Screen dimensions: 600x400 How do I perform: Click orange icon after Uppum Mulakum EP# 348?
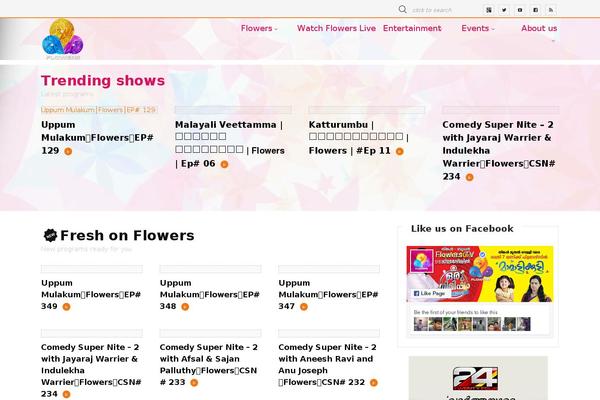pyautogui.click(x=185, y=307)
